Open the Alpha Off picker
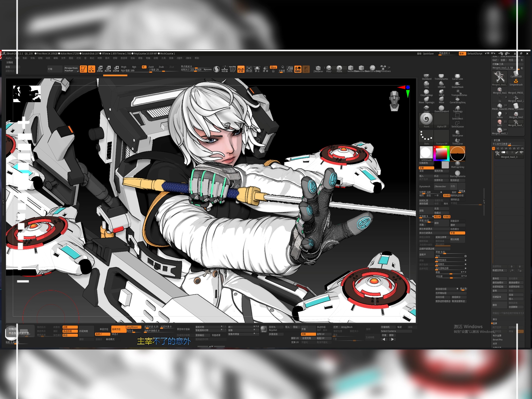The width and height of the screenshot is (532, 399). click(441, 120)
